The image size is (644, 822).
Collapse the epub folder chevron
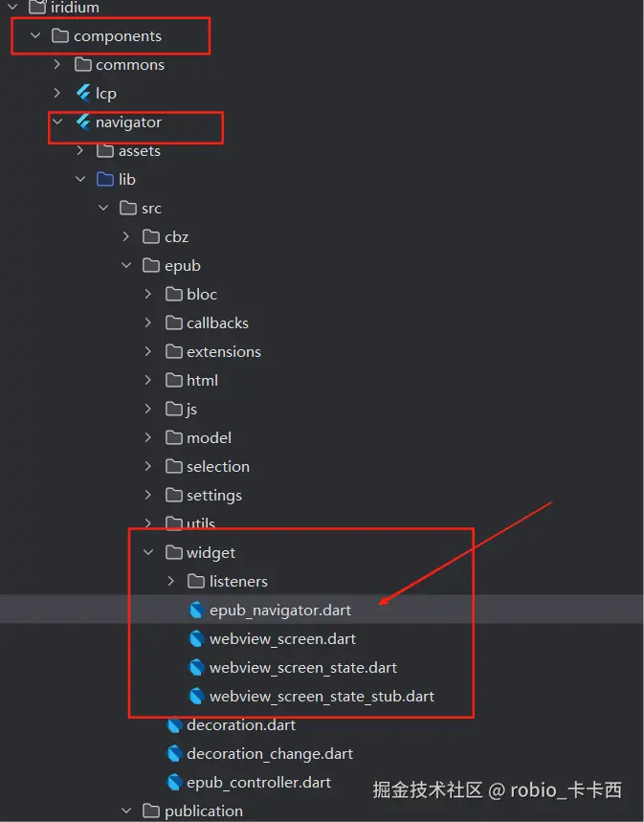tap(125, 265)
